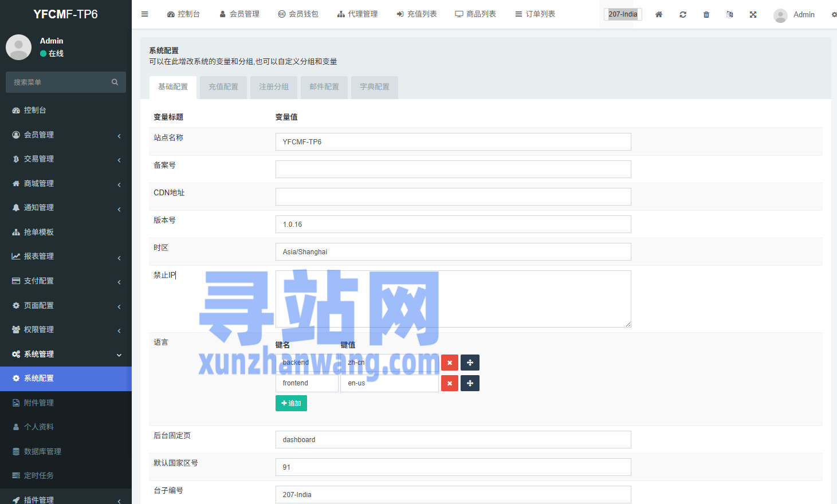Expand the 会员管理 sidebar menu
The height and width of the screenshot is (504, 837).
pyautogui.click(x=66, y=135)
